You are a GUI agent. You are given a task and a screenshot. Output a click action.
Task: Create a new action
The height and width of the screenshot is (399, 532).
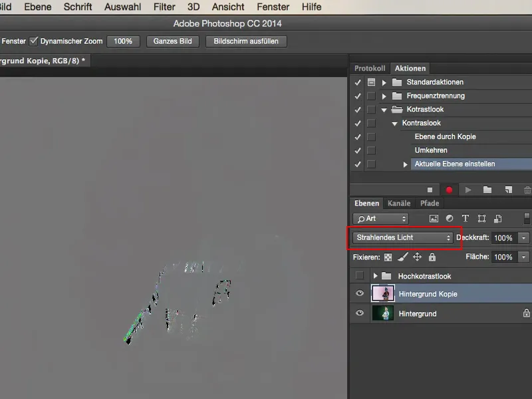(508, 190)
